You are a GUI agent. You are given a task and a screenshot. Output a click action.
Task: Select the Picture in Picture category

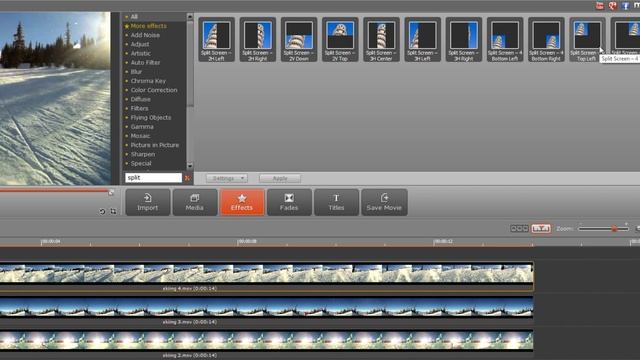155,145
